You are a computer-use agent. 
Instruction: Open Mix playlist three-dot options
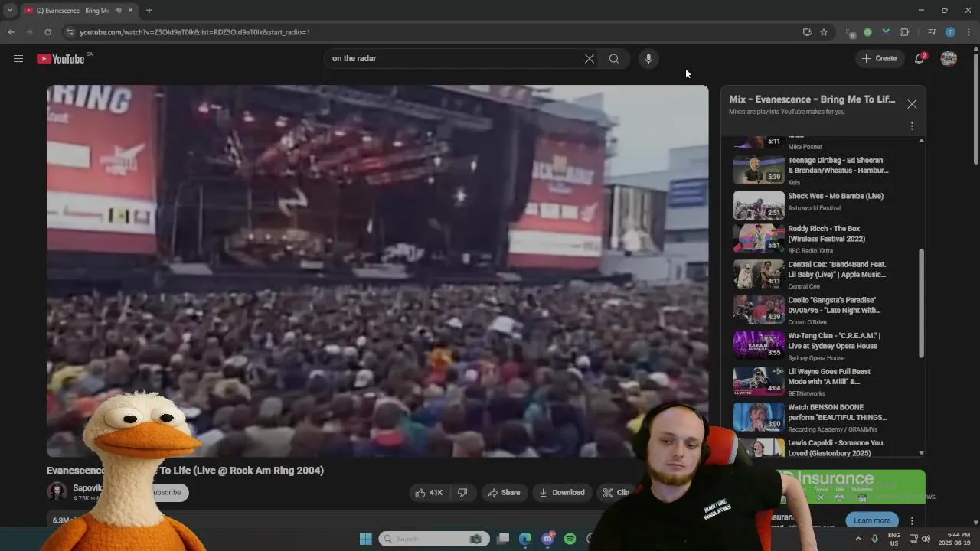point(912,126)
